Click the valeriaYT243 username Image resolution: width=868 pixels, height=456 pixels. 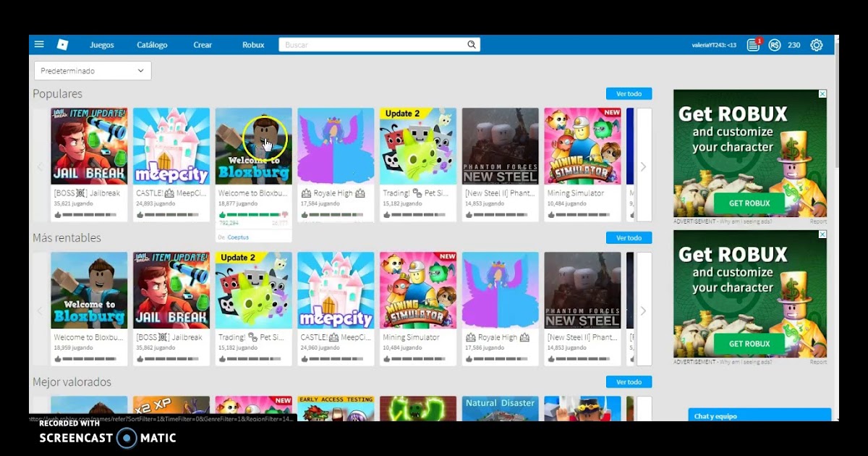point(714,45)
